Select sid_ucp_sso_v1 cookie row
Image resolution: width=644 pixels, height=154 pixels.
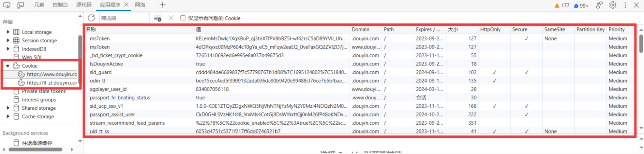[359, 106]
